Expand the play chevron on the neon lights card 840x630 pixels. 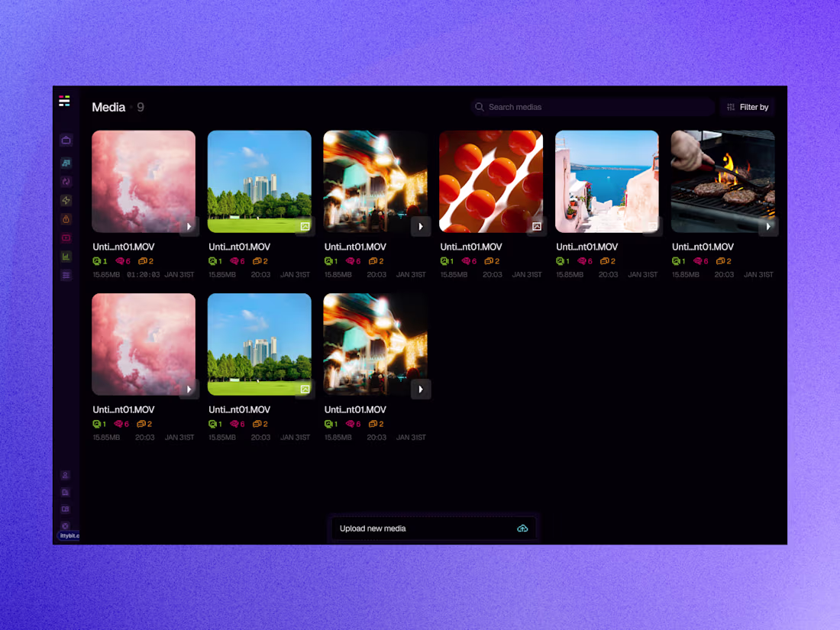point(421,227)
